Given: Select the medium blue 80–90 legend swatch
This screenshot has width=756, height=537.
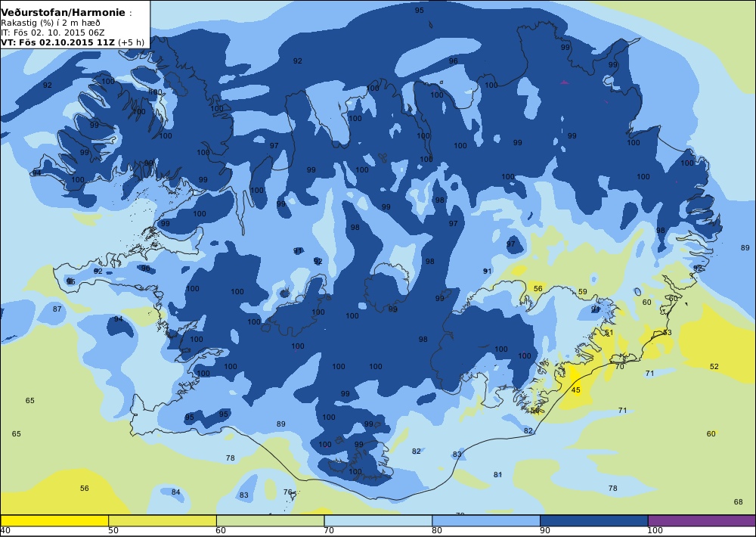Looking at the screenshot, I should 486,520.
